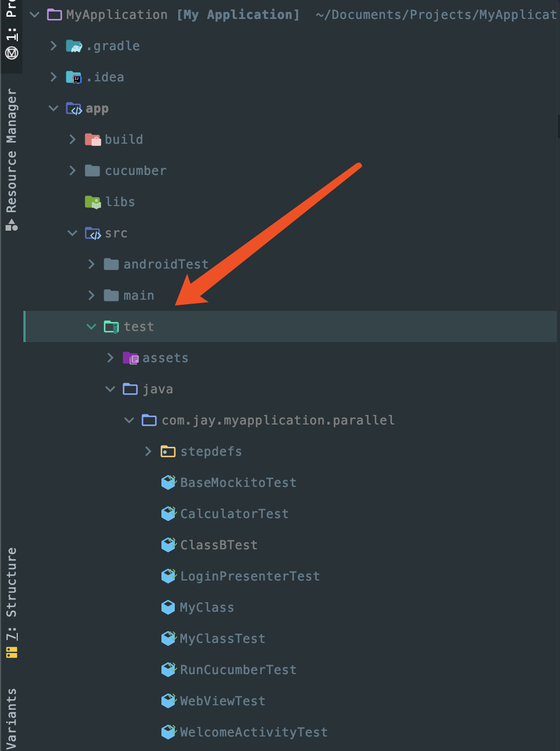This screenshot has width=560, height=751.
Task: Expand the androidTest folder
Action: pyautogui.click(x=91, y=265)
